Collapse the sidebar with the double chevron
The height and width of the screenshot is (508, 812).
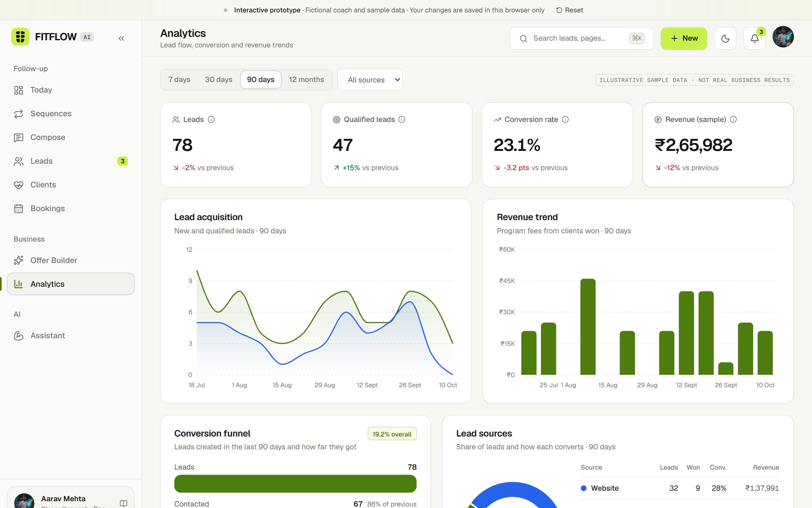121,38
